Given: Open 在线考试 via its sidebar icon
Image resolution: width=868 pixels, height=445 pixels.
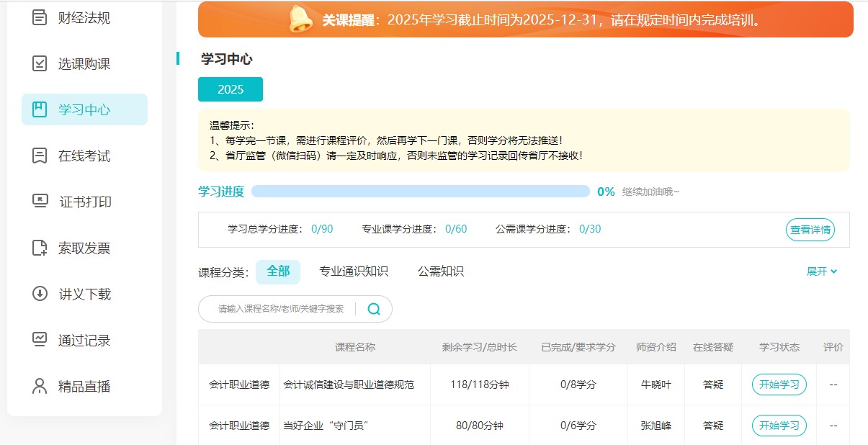Looking at the screenshot, I should point(40,155).
